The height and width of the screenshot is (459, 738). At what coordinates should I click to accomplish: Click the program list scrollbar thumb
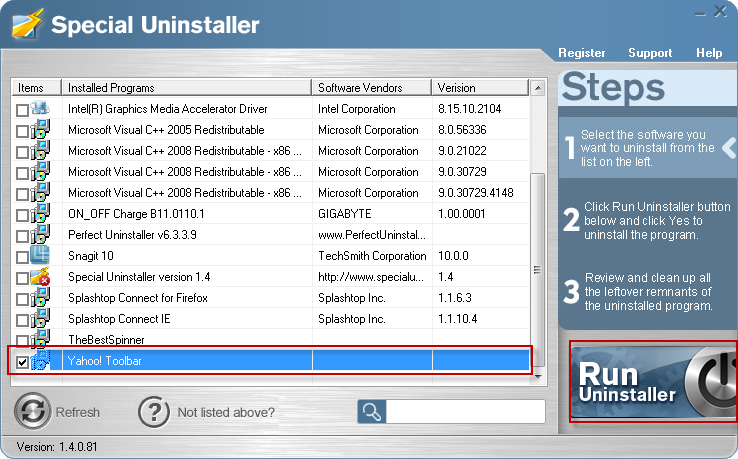(x=537, y=270)
